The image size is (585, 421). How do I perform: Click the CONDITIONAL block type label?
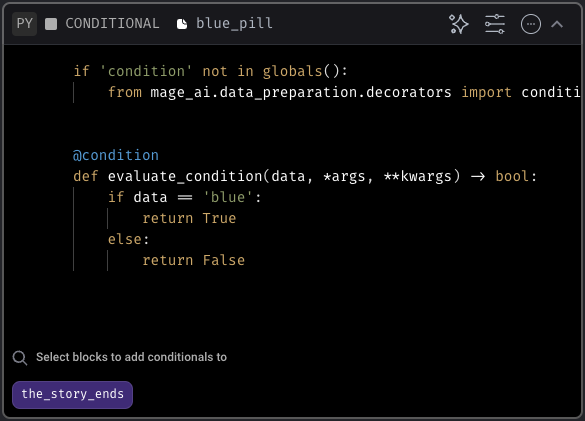point(112,24)
